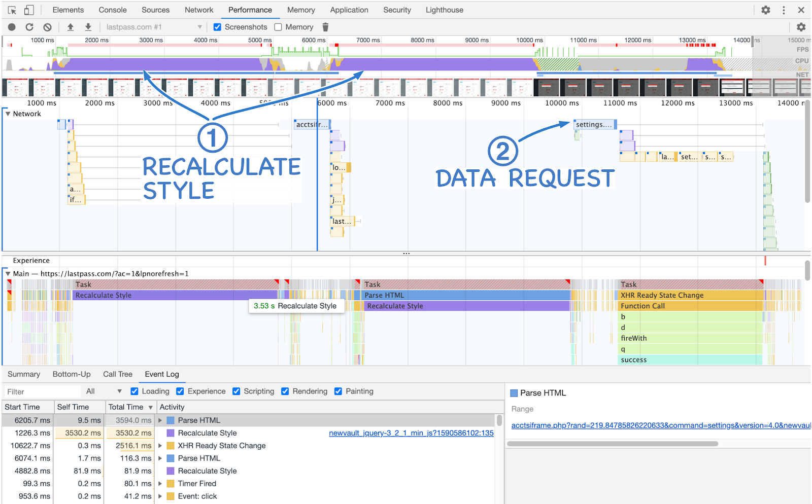The image size is (812, 504).
Task: Select the first dark filmstrip screenshot thumbnail
Action: [x=546, y=88]
